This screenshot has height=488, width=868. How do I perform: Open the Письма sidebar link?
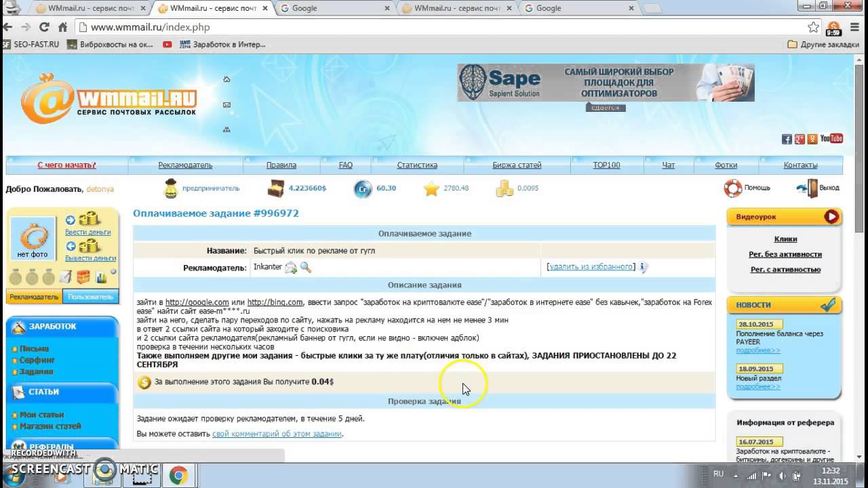[x=34, y=348]
